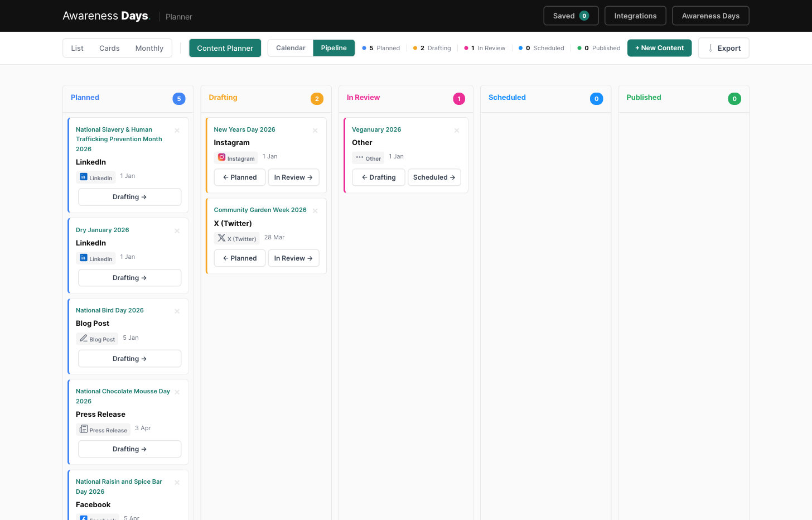Remove the Community Garden Week 2026 card
812x520 pixels.
[x=315, y=211]
